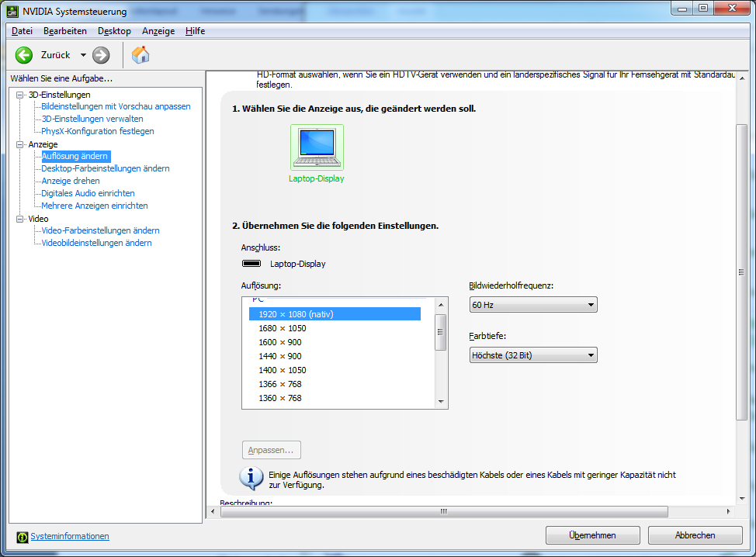Click the main panel vertical scrollbar thumb
Screen dimensions: 756x557
coord(741,272)
